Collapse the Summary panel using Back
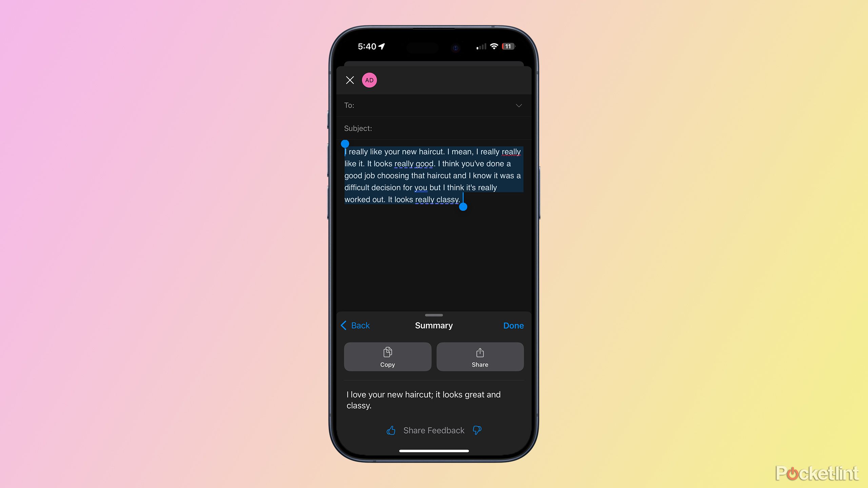Image resolution: width=868 pixels, height=488 pixels. [x=356, y=325]
